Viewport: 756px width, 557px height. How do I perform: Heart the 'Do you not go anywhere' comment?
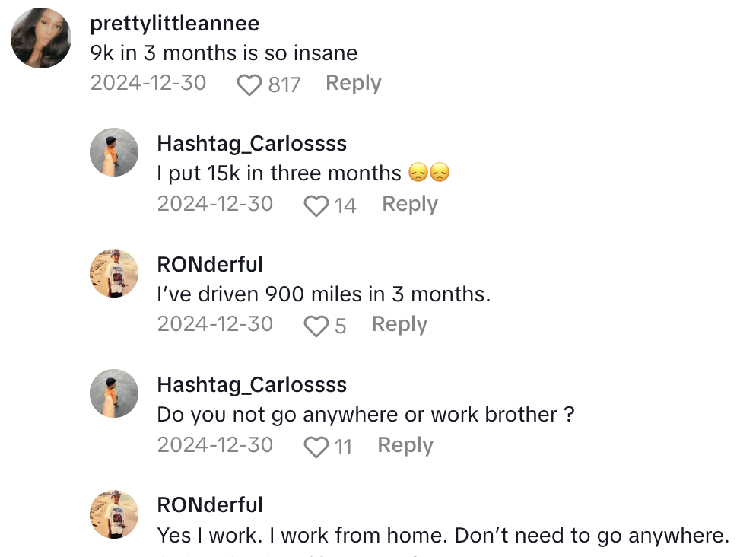coord(316,447)
